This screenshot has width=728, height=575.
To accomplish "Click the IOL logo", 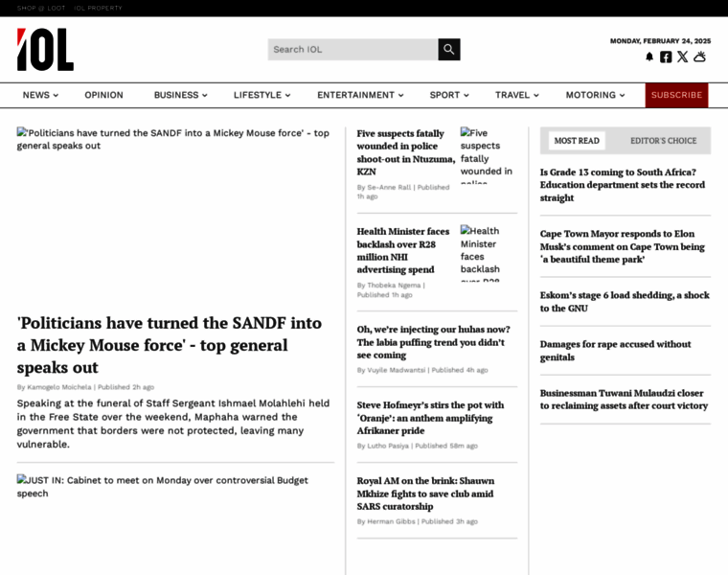I will pos(45,50).
